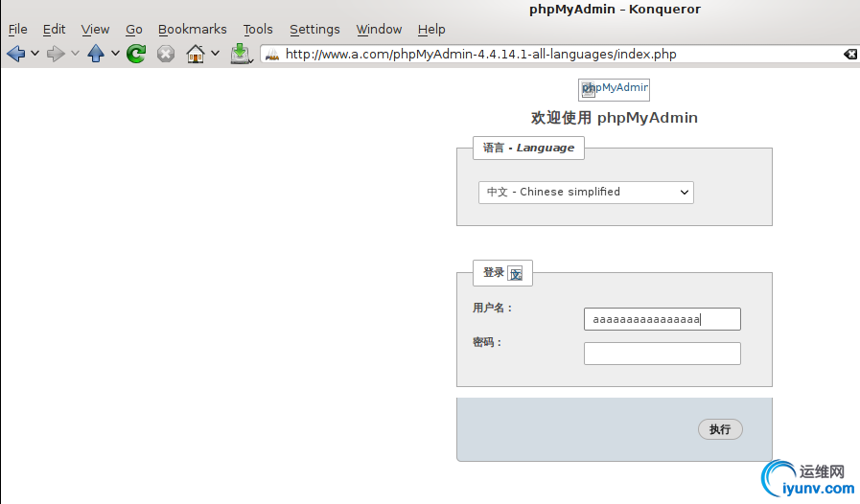This screenshot has width=860, height=504.
Task: Open the Settings menu
Action: point(314,29)
